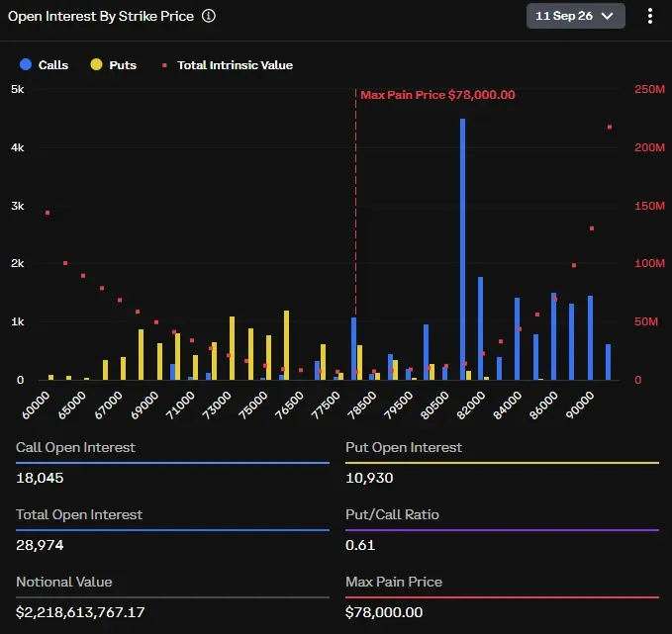Select the Put/Call Ratio stat label
672x634 pixels.
pyautogui.click(x=392, y=514)
